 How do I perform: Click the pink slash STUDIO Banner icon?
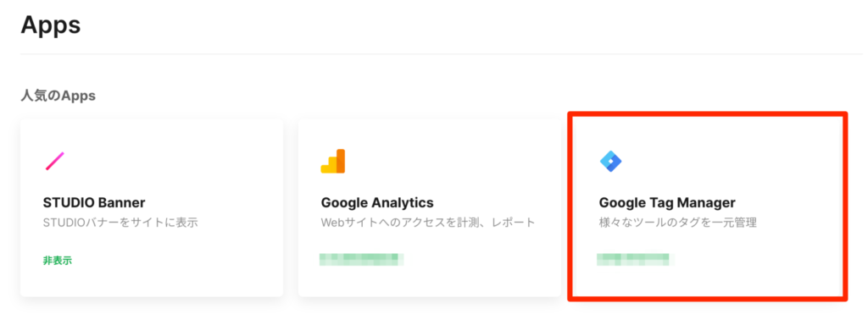[x=55, y=161]
